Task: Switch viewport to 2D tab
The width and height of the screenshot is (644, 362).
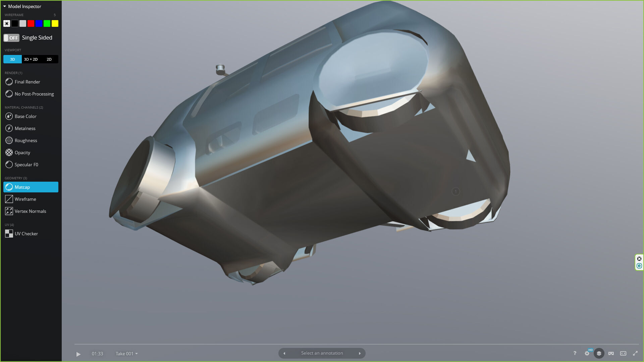Action: 49,59
